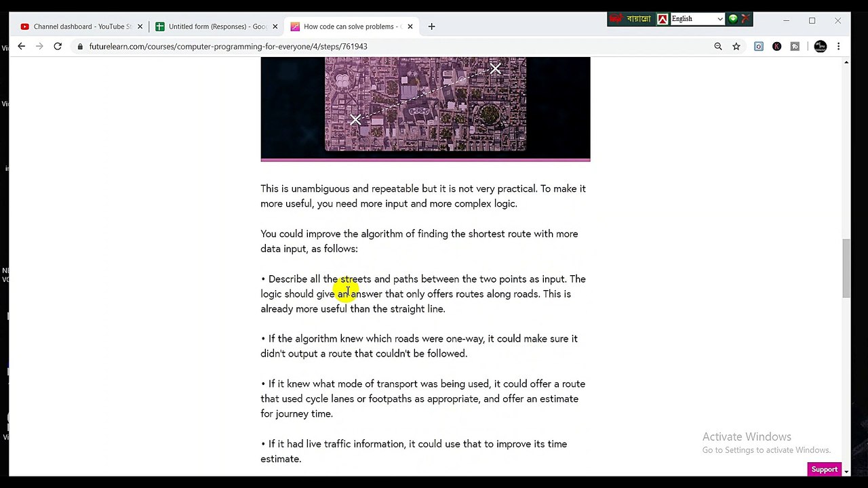This screenshot has width=868, height=488.
Task: Open a new browser tab
Action: [x=431, y=26]
